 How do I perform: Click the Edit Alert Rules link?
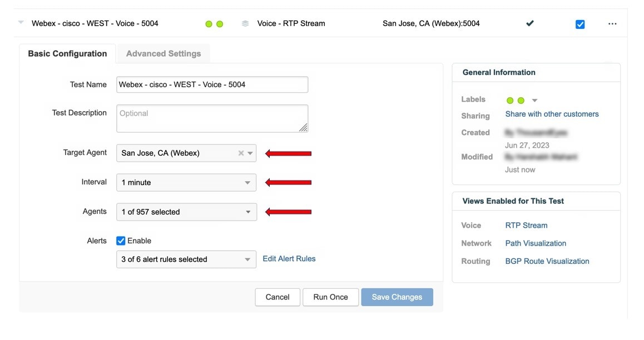coord(289,259)
